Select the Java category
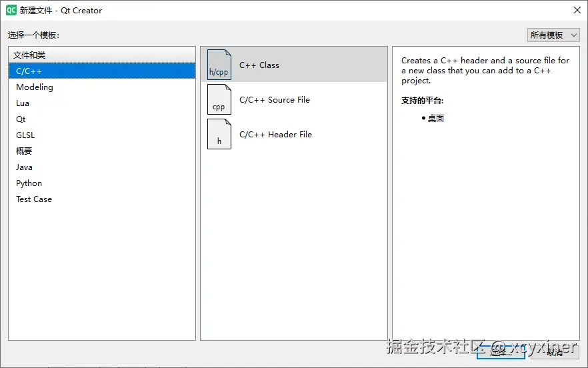Screen dimensions: 588x368 tap(102, 167)
